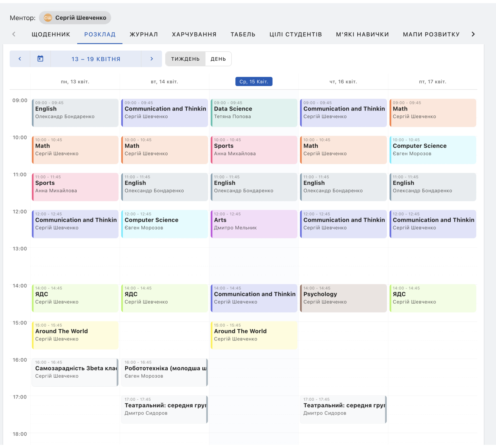Select day header чт, 16 квіт.
The width and height of the screenshot is (496, 448).
(x=343, y=81)
